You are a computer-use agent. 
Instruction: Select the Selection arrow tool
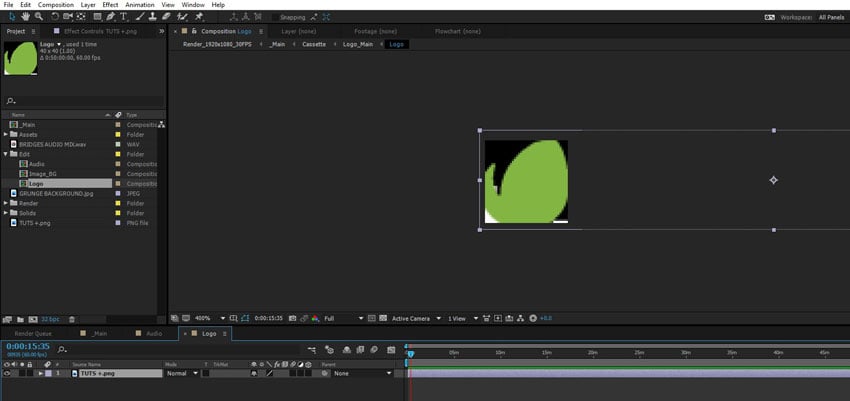(12, 17)
